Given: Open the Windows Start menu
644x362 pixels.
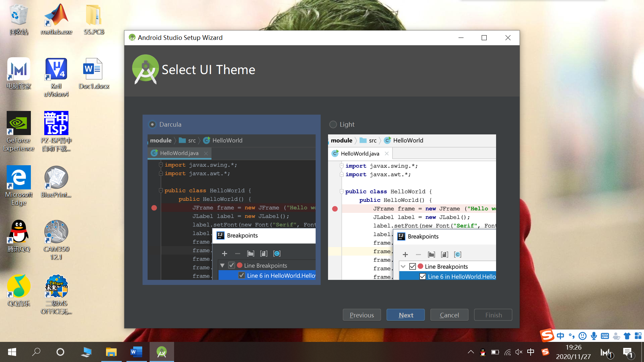Looking at the screenshot, I should click(x=12, y=352).
